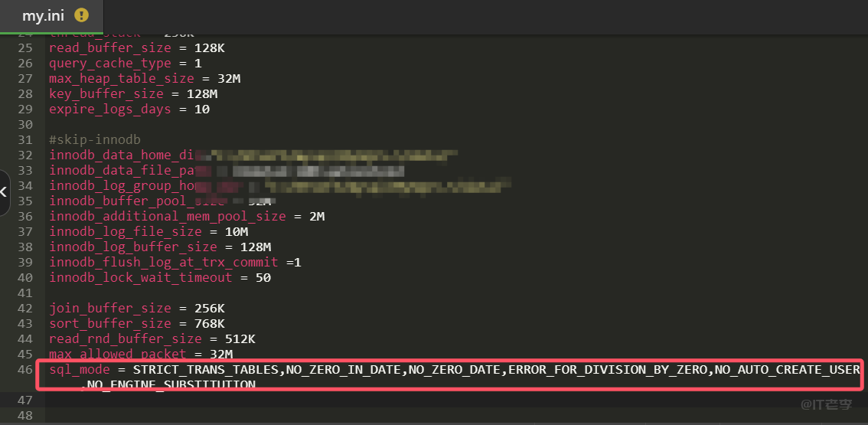Viewport: 868px width, 425px height.
Task: Click the #skip-innodb comment line
Action: tap(94, 139)
